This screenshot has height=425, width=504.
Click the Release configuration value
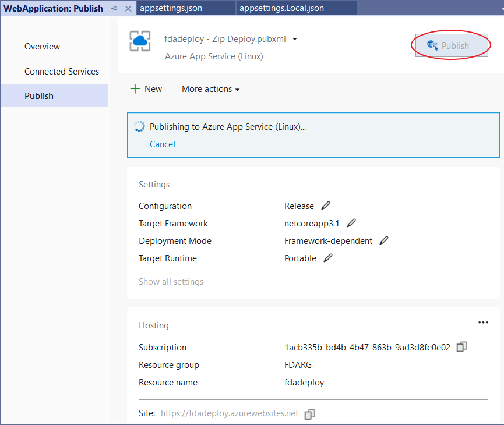pyautogui.click(x=299, y=206)
